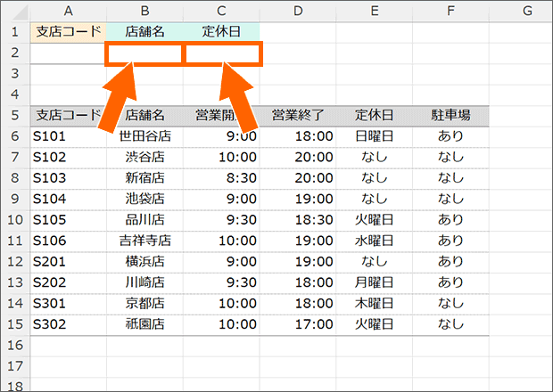Select the 祇園店 cell
The width and height of the screenshot is (553, 392).
click(144, 323)
